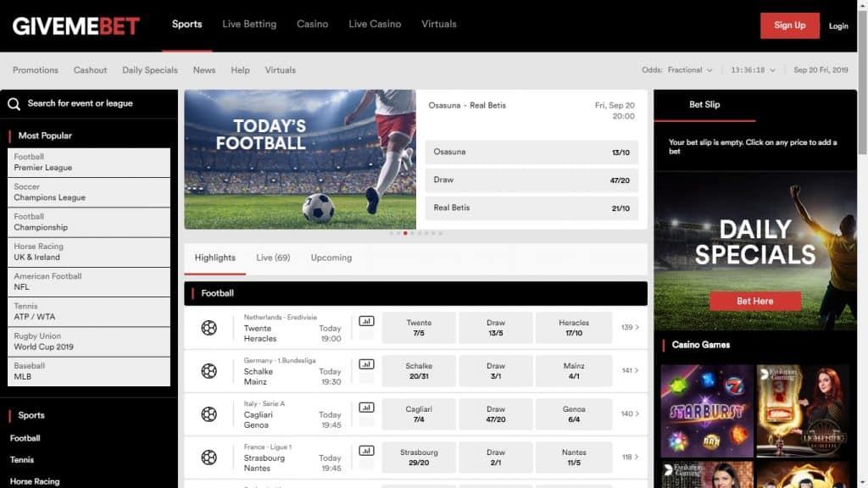This screenshot has width=868, height=488.
Task: Select Genoa odds 6/4
Action: tap(574, 414)
